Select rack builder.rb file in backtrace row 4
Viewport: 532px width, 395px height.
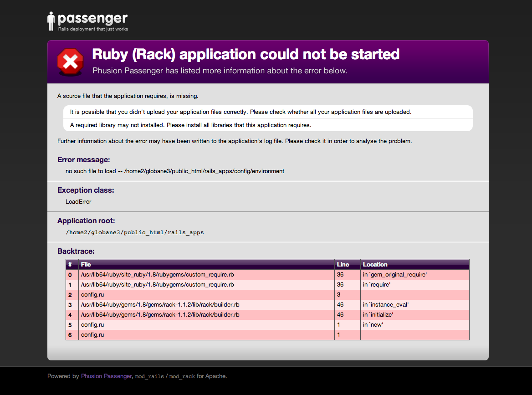pos(160,314)
